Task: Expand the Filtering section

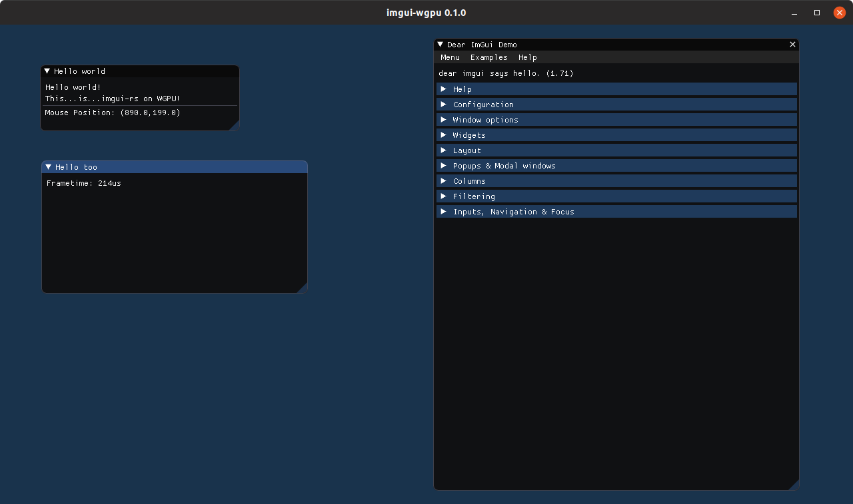Action: [x=616, y=196]
